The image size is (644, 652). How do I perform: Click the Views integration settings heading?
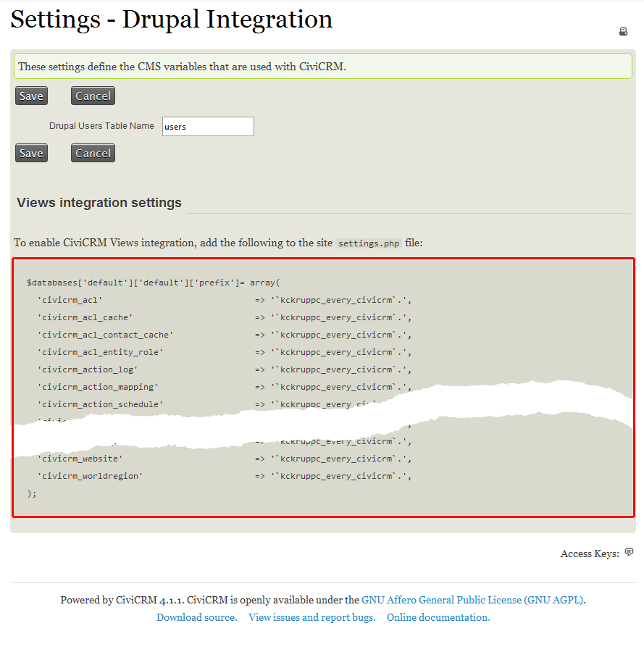99,203
